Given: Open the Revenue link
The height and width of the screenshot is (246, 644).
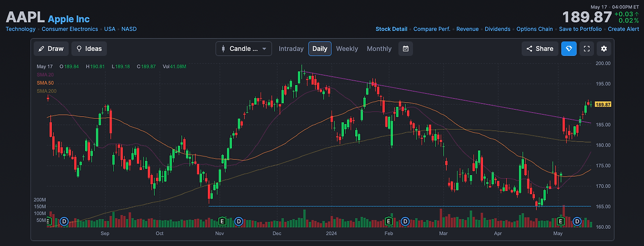Looking at the screenshot, I should point(467,29).
